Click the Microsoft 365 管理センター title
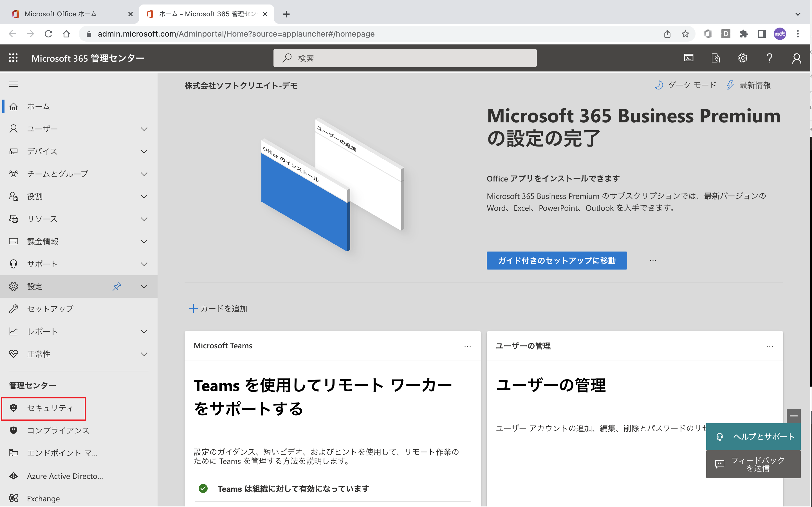 88,58
